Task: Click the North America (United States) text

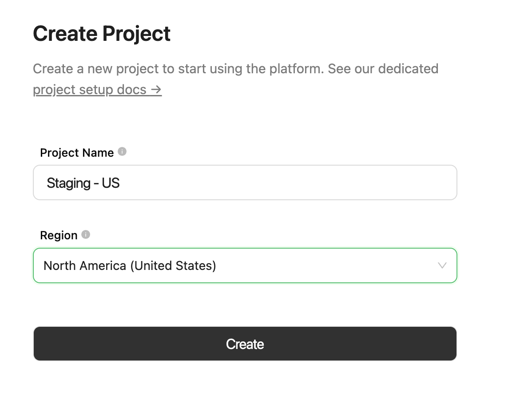Action: click(x=129, y=265)
